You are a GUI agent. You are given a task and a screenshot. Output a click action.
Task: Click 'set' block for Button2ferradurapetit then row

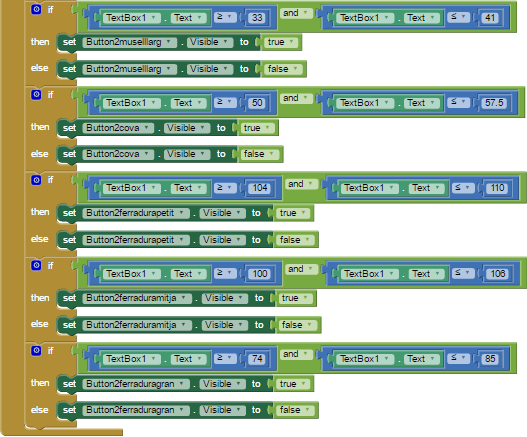coord(69,213)
